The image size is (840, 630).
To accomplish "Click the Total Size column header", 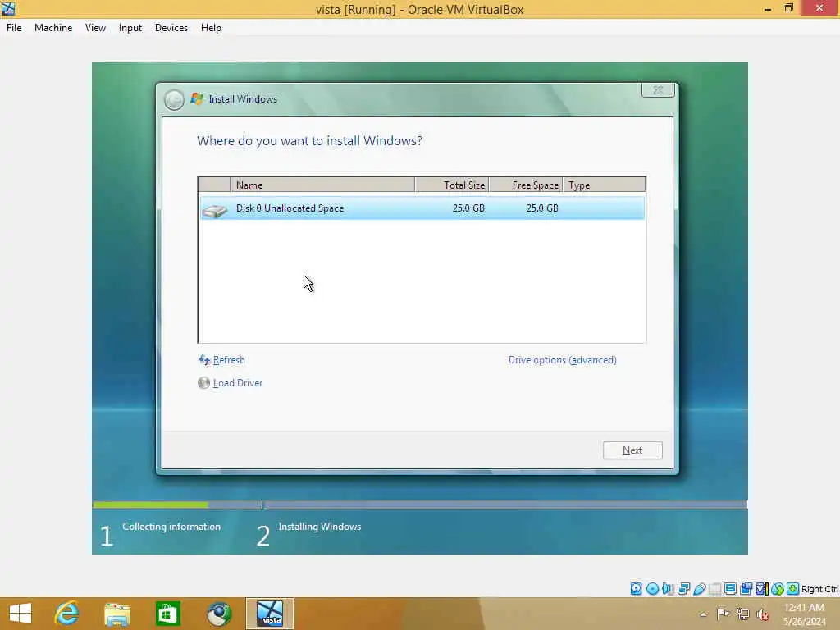I will click(x=452, y=185).
